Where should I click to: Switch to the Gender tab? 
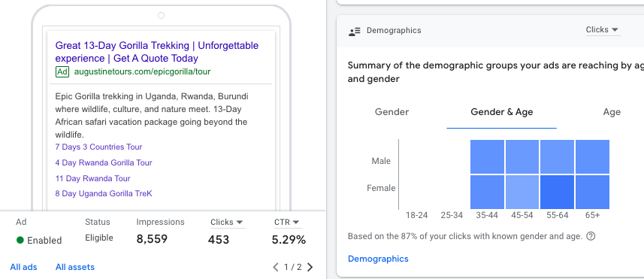[x=392, y=112]
